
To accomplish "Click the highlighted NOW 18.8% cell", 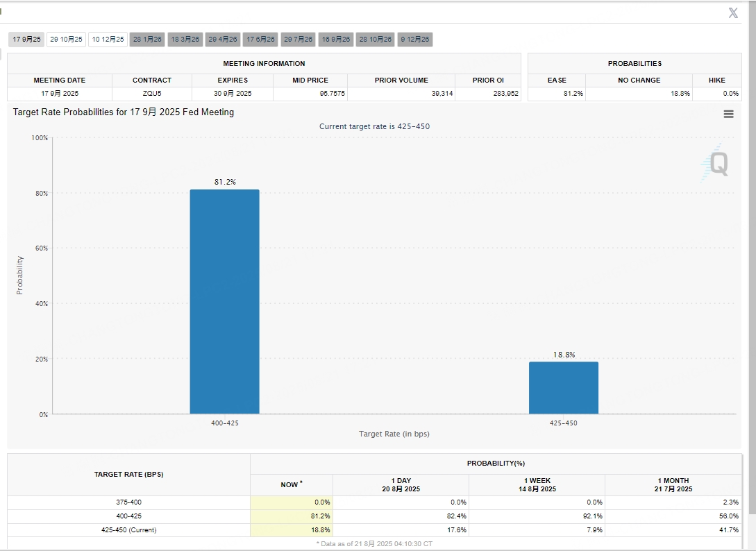I will coord(291,530).
